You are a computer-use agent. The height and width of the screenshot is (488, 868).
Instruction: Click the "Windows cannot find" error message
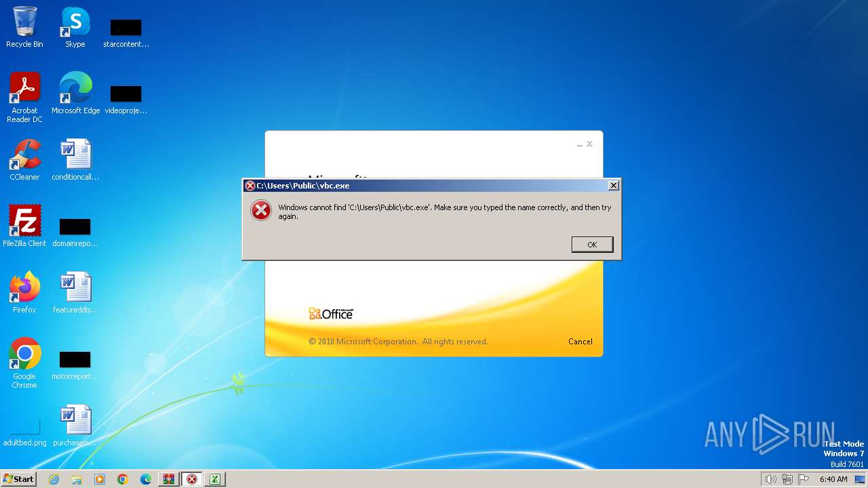pyautogui.click(x=445, y=212)
